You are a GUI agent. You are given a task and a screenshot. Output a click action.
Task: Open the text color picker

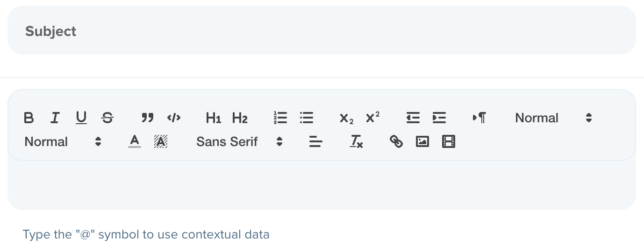click(x=135, y=141)
